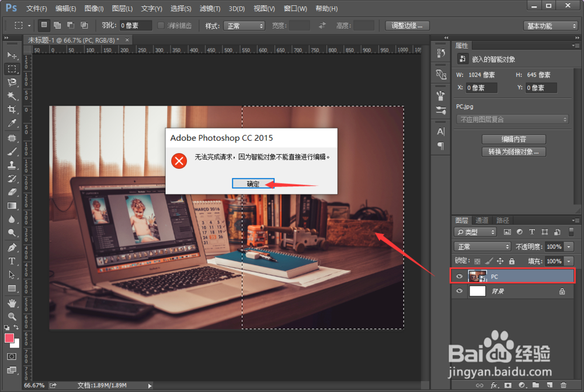The width and height of the screenshot is (584, 392).
Task: Select the Rectangular Marquee tool
Action: [12, 69]
